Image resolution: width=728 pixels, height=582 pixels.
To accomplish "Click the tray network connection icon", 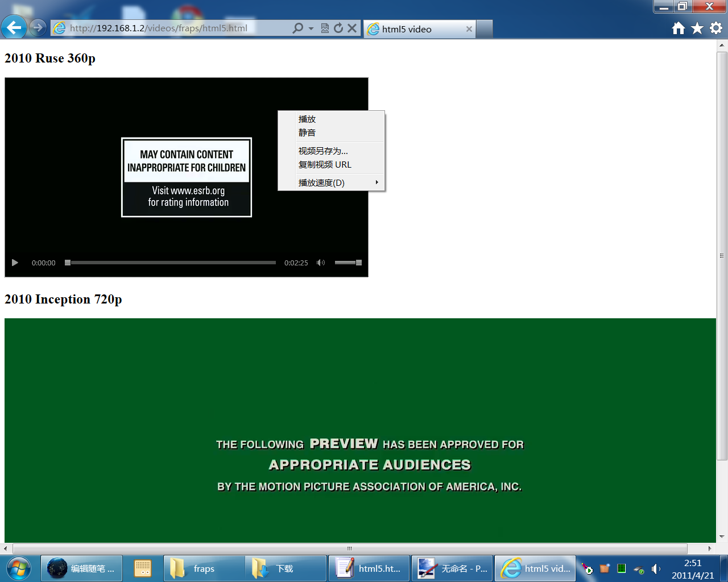I will 639,569.
